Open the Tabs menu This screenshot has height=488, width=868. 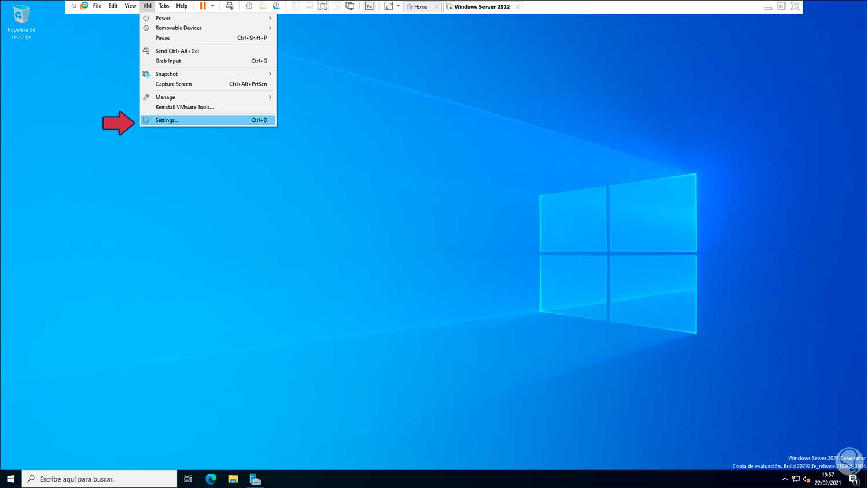point(164,6)
